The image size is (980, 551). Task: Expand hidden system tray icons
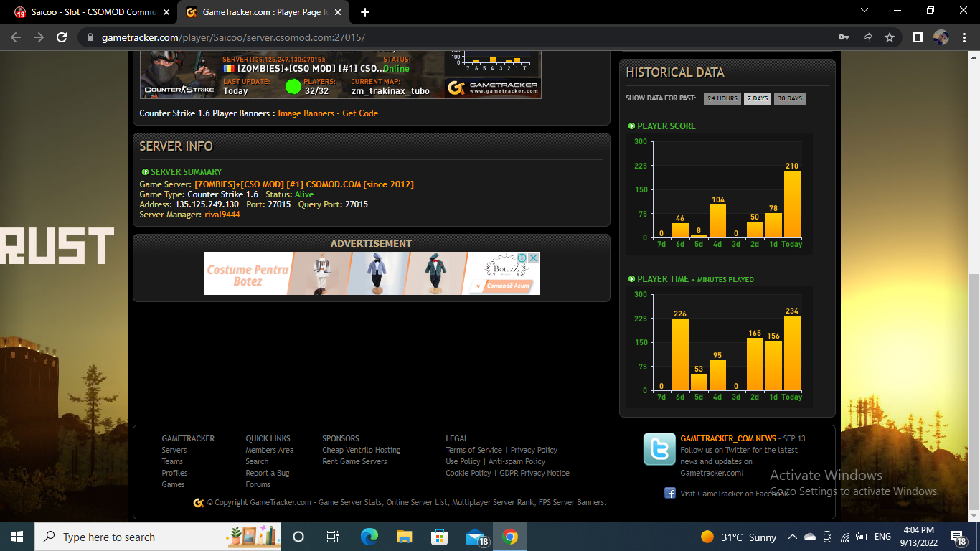(793, 537)
